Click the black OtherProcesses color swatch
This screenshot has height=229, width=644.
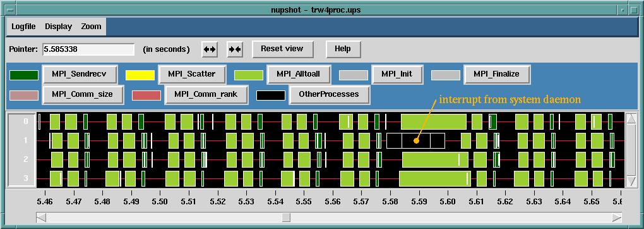point(271,95)
